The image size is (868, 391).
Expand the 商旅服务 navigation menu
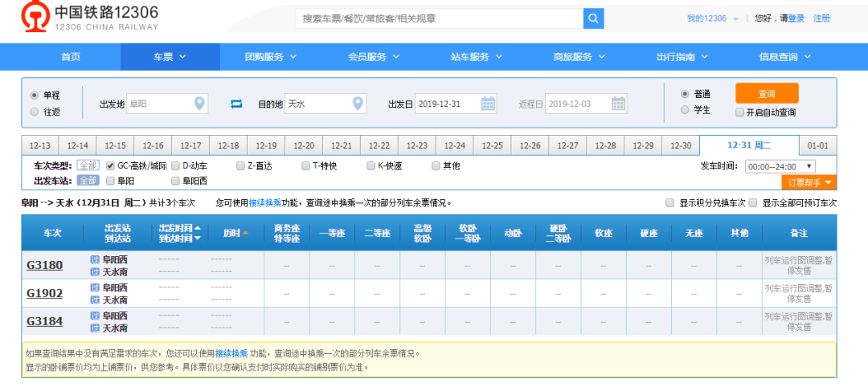(579, 56)
